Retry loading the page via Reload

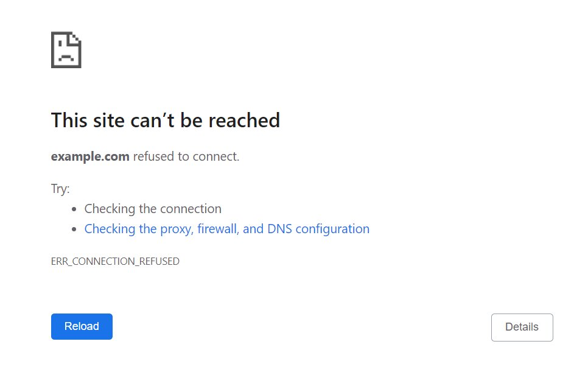[82, 326]
